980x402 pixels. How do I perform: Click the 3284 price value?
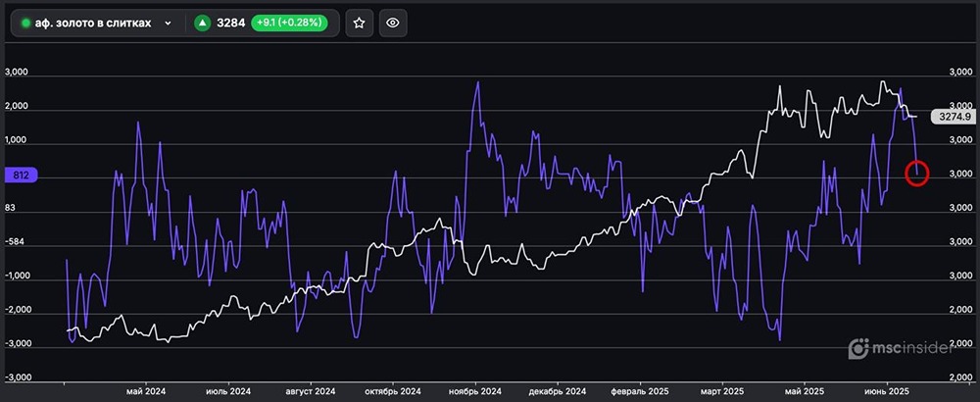point(231,24)
